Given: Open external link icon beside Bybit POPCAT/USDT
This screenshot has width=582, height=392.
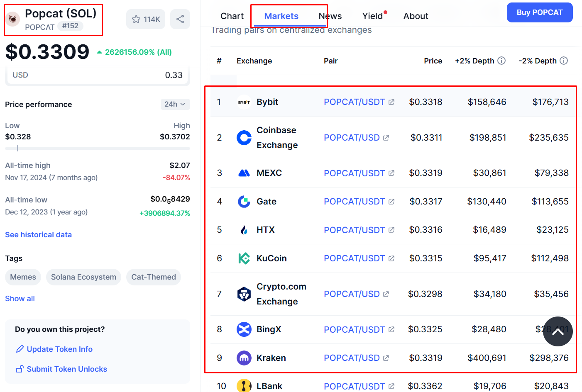Looking at the screenshot, I should pyautogui.click(x=391, y=102).
